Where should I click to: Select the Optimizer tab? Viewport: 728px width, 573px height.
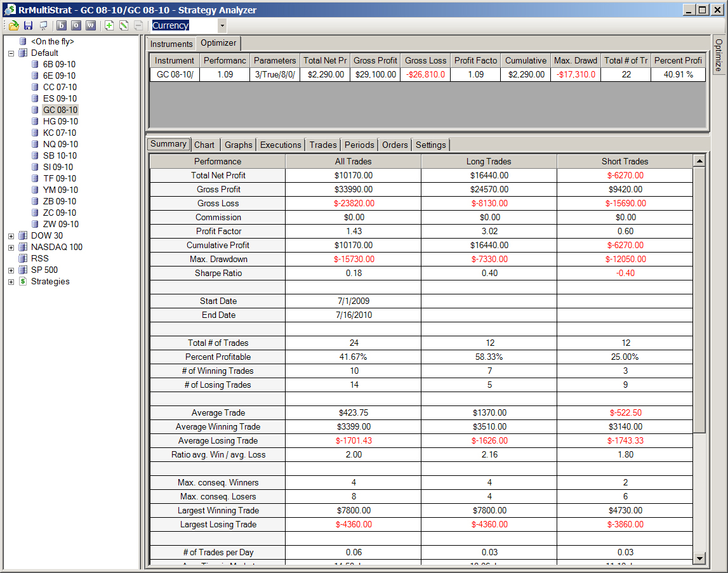coord(218,43)
